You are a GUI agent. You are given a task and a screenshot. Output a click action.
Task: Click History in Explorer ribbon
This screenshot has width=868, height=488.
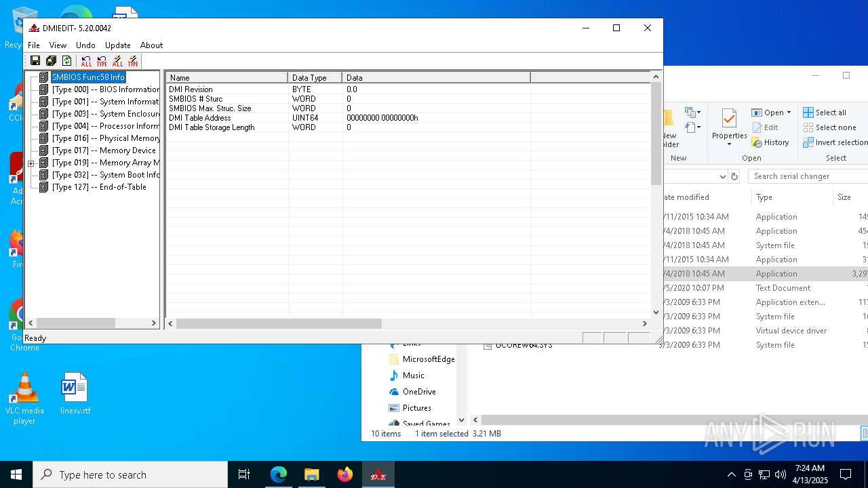pos(770,142)
